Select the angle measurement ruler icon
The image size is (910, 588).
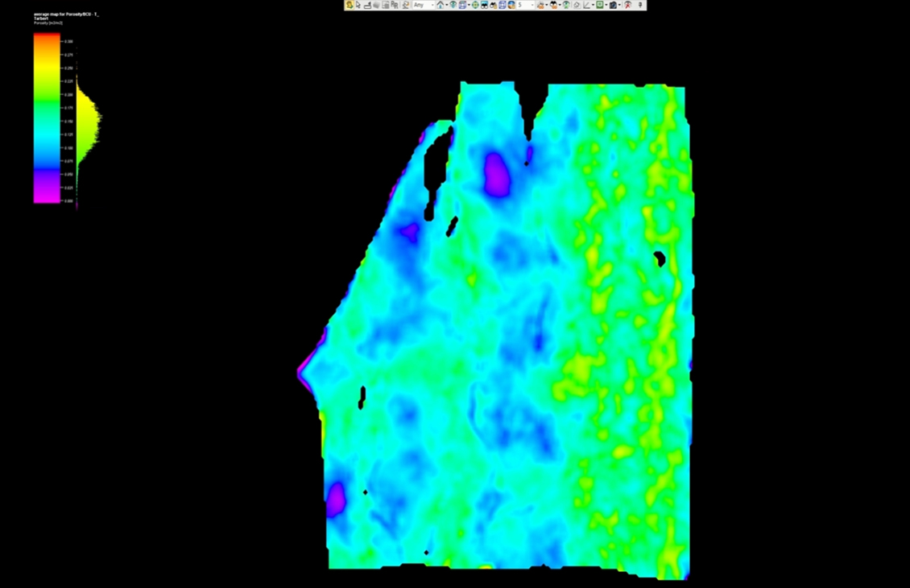(585, 6)
